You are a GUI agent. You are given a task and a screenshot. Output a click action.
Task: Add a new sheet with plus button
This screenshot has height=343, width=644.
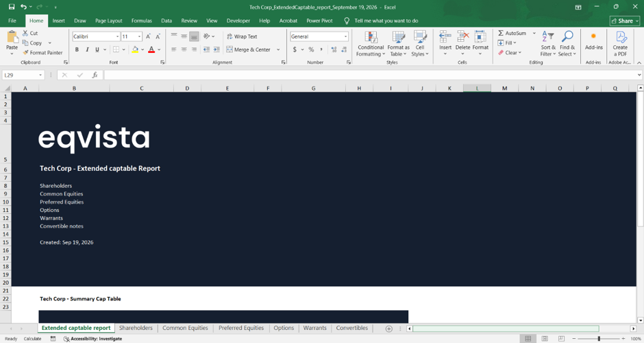(x=388, y=328)
